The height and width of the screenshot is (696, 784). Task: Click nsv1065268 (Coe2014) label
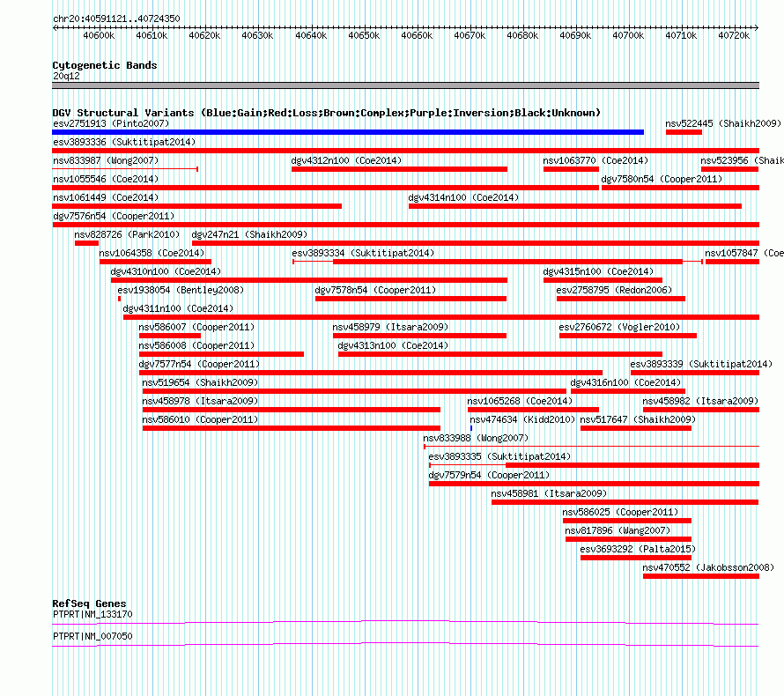point(520,401)
